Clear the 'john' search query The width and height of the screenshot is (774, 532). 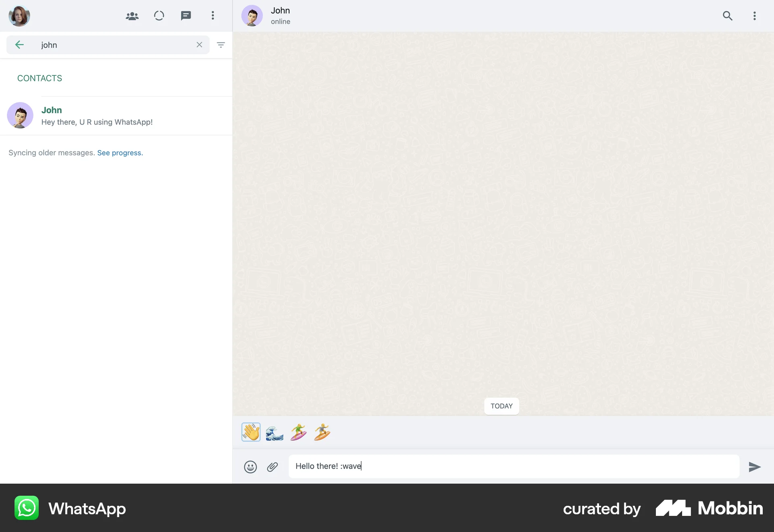(x=199, y=45)
